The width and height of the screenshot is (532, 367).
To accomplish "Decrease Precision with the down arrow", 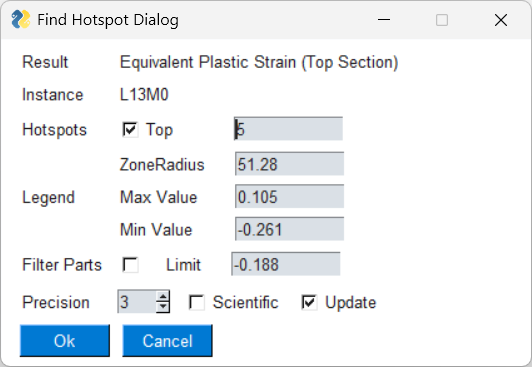I will tap(163, 307).
